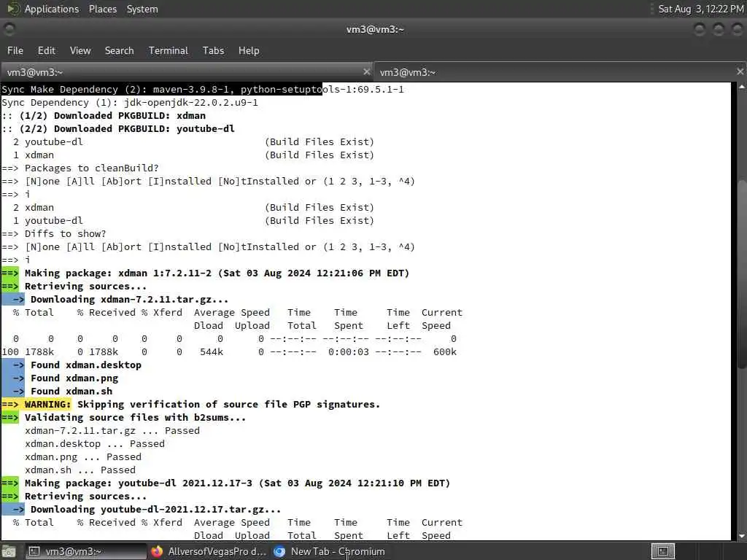Open the Applications menu in top panel
Image resolution: width=747 pixels, height=560 pixels.
[52, 9]
